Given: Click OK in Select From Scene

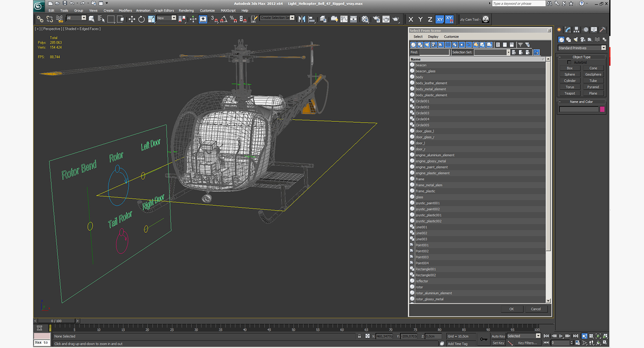Looking at the screenshot, I should coord(511,309).
